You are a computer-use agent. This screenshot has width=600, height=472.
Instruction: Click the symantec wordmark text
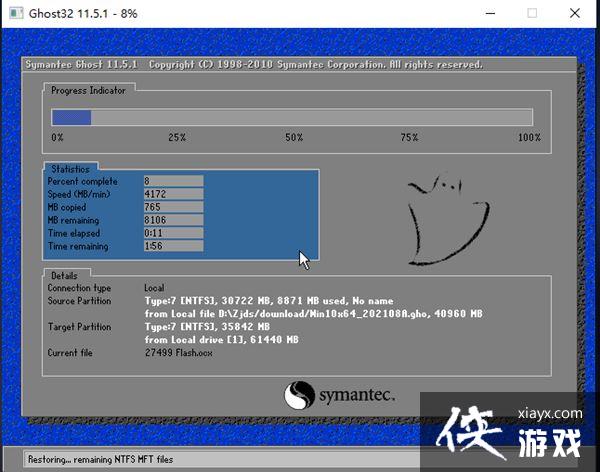coord(356,395)
